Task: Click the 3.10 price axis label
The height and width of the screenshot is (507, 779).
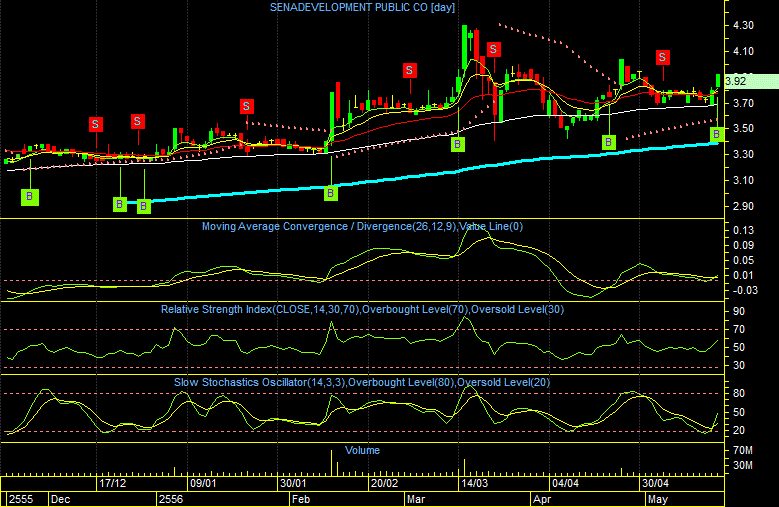Action: [x=743, y=180]
